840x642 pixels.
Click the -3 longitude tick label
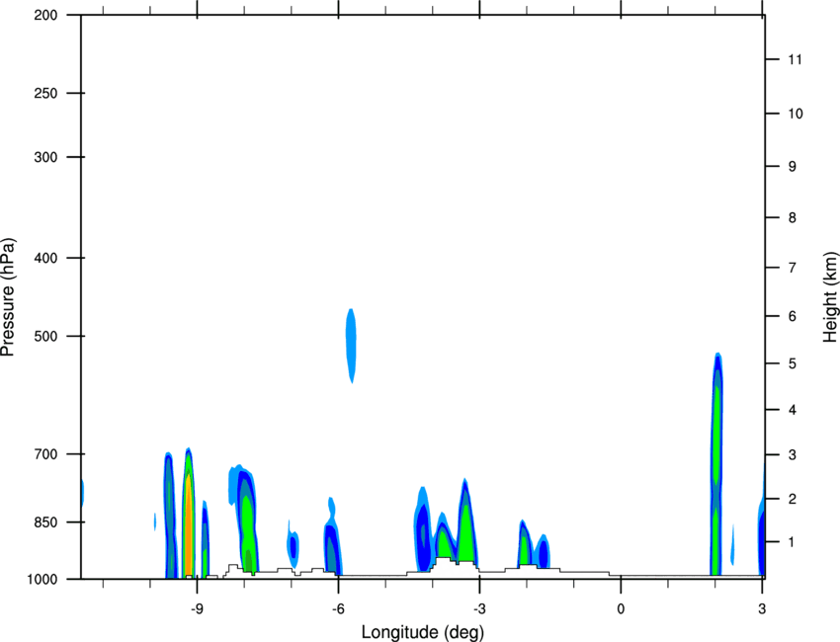[479, 608]
